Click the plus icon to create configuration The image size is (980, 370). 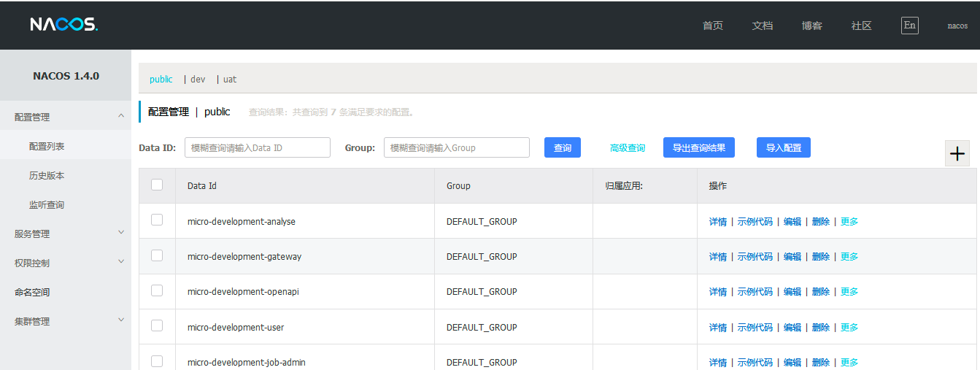[957, 153]
